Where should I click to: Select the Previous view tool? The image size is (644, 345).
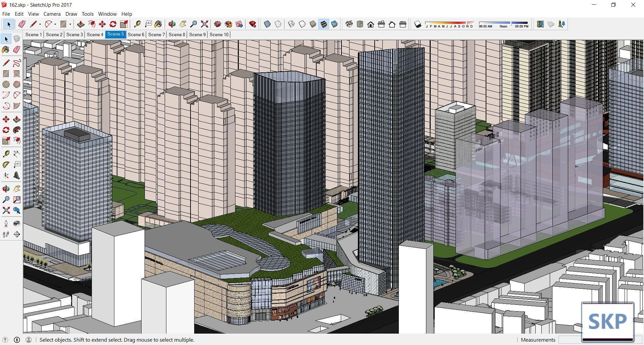17,210
